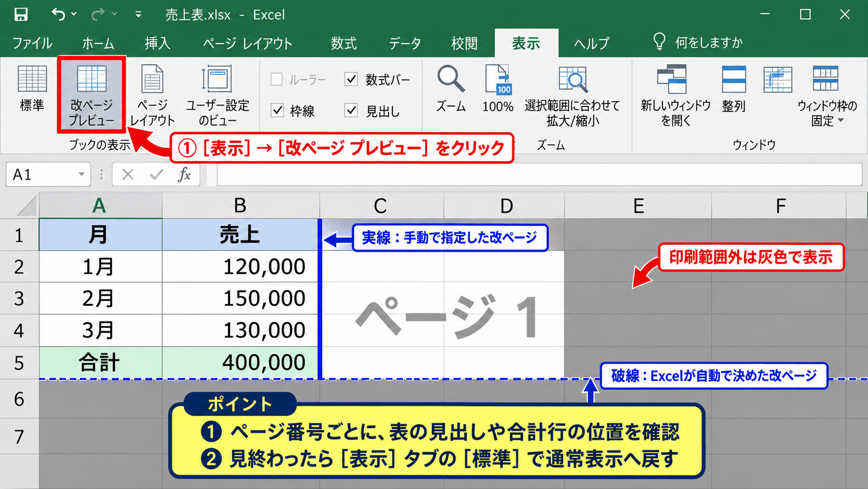Viewport: 868px width, 489px height.
Task: Click the fx insert function icon
Action: 184,175
